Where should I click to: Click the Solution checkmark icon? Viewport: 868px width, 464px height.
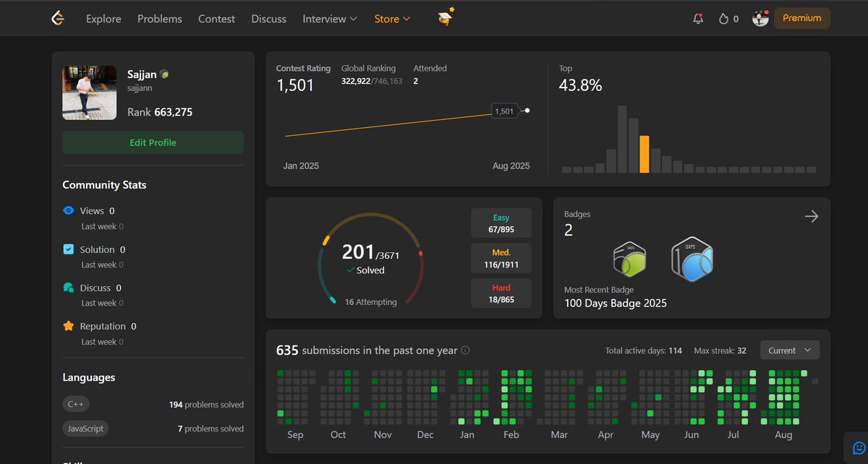[x=69, y=249]
